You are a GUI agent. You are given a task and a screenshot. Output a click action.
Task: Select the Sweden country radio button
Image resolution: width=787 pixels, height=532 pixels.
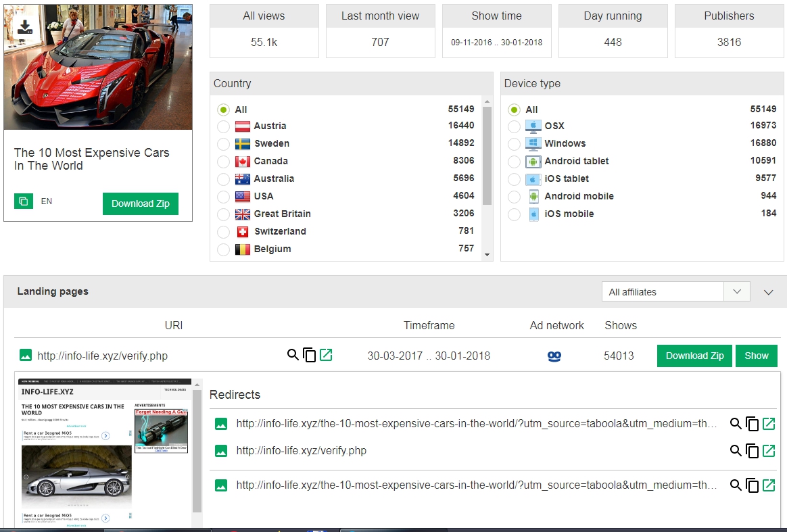223,144
